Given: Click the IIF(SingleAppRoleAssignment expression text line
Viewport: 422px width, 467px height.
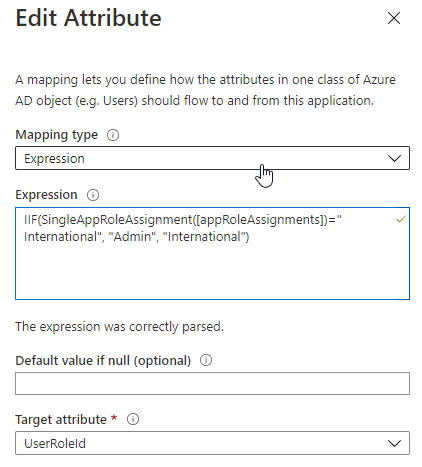Looking at the screenshot, I should pos(183,220).
